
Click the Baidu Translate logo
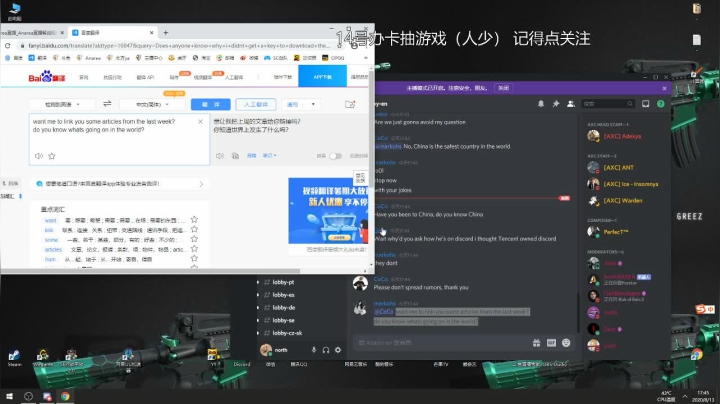click(46, 77)
